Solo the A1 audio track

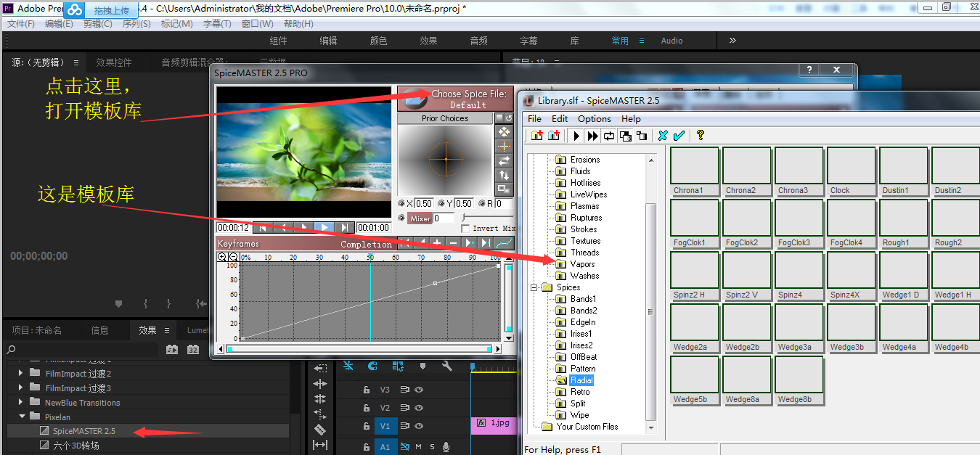click(x=432, y=447)
